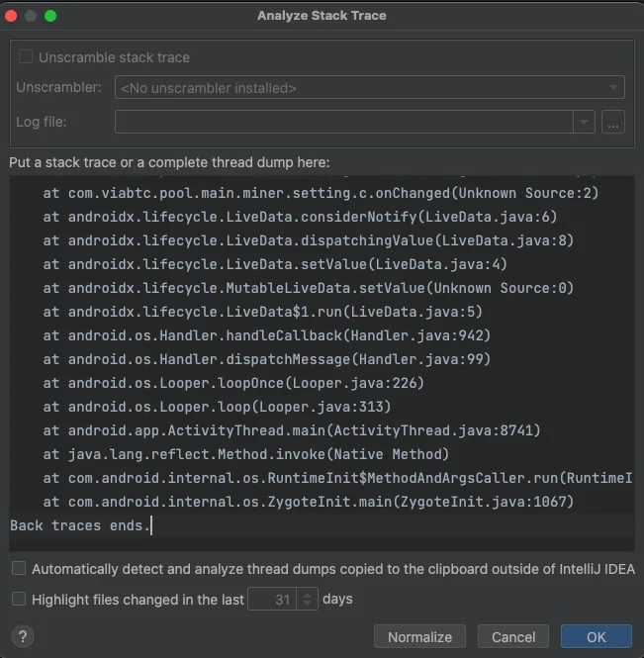Confirm with the OK button
This screenshot has width=644, height=658.
click(596, 636)
